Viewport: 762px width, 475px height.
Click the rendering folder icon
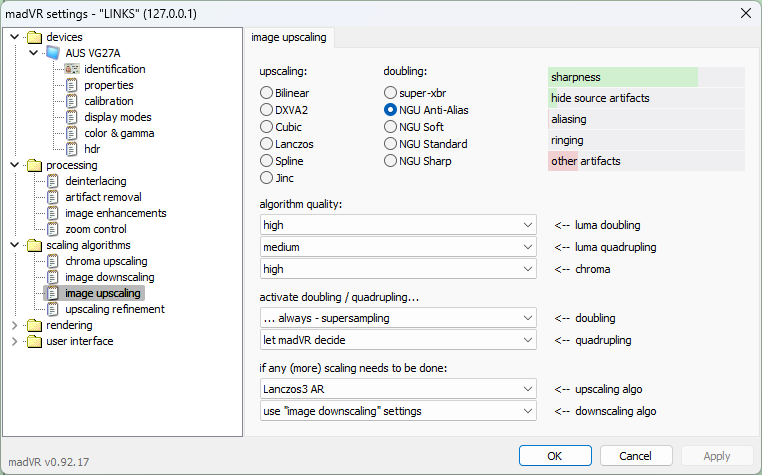click(x=35, y=326)
